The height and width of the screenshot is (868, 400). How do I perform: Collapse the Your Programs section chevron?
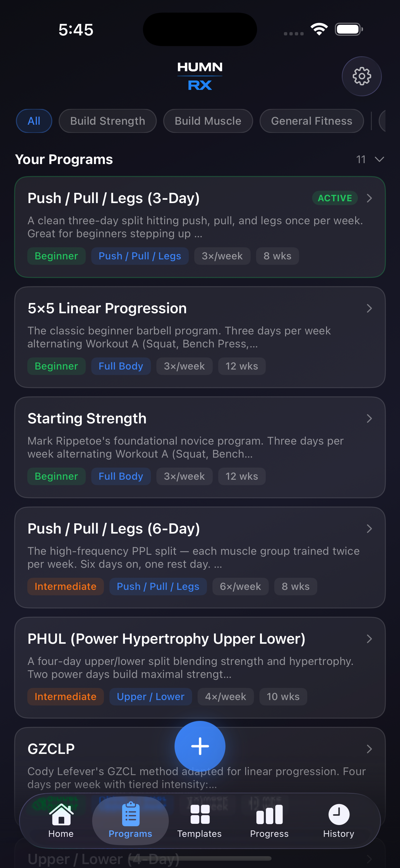click(379, 159)
